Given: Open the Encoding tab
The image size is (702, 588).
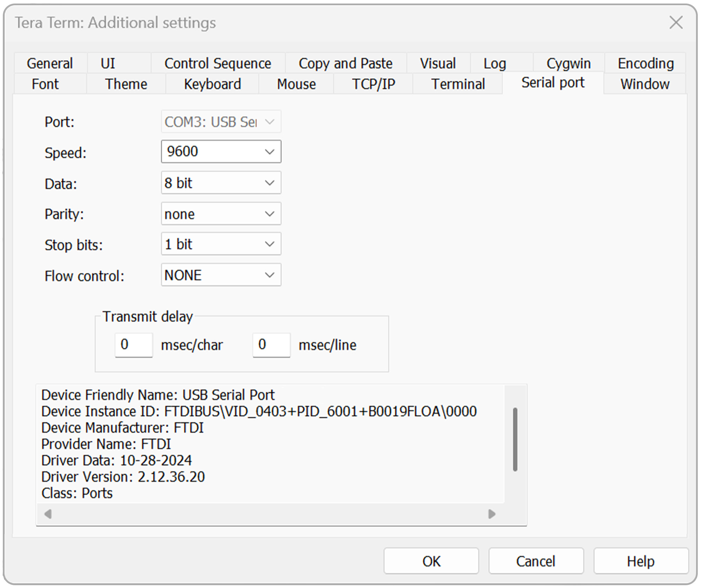Looking at the screenshot, I should (x=646, y=64).
